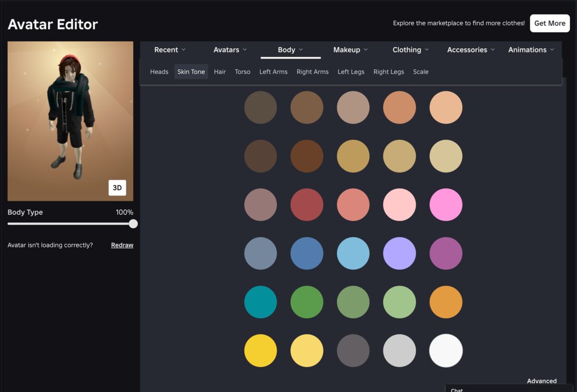This screenshot has width=577, height=392.
Task: Pick the salmon skin tone swatch
Action: pos(353,205)
